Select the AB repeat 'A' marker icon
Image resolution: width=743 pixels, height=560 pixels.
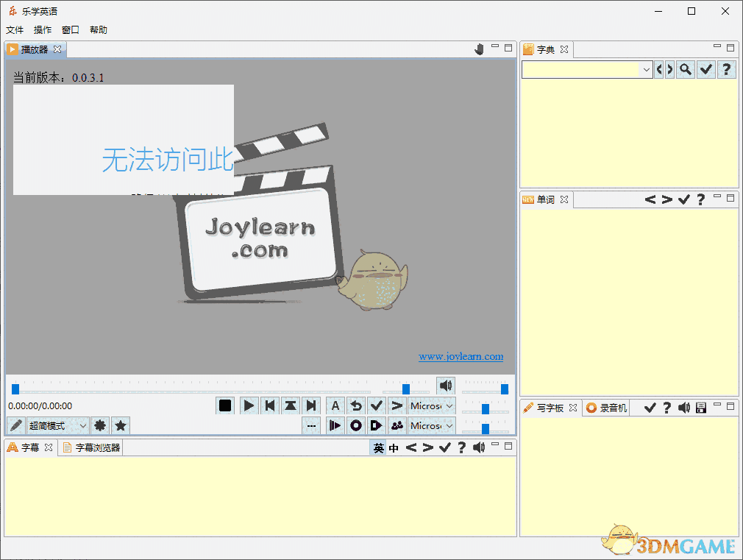335,405
